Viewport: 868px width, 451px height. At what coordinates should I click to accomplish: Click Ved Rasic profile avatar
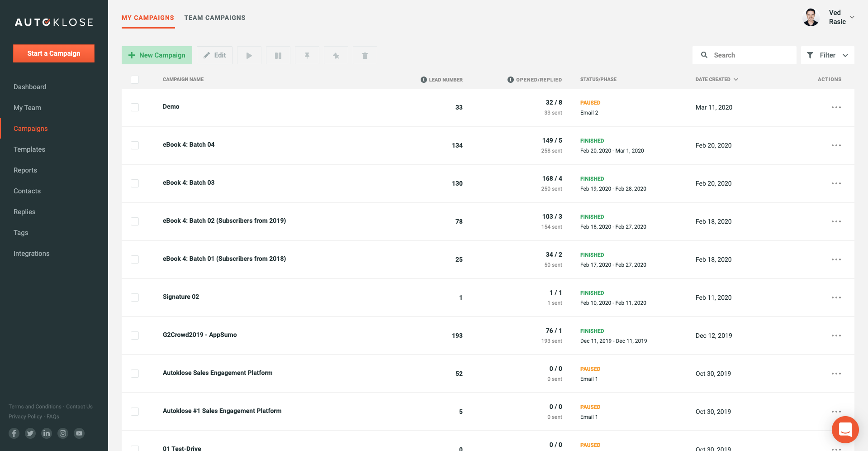click(x=811, y=17)
